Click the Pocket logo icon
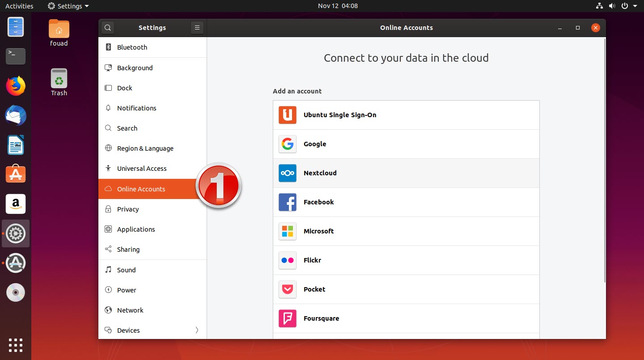This screenshot has width=644, height=360. click(288, 289)
